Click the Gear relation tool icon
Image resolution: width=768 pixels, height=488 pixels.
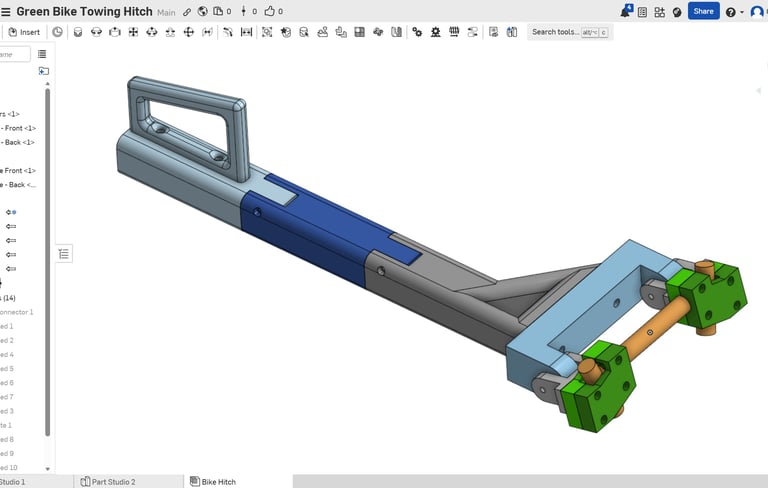coord(417,32)
